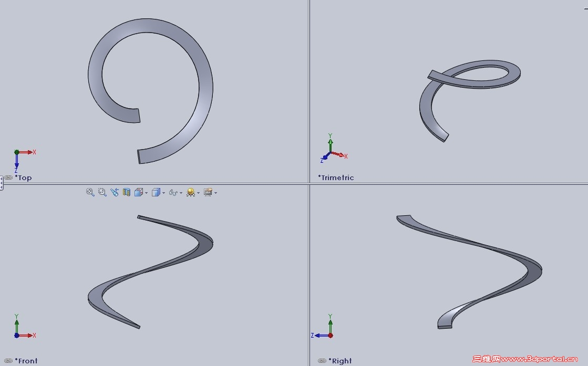
Task: Click the X axis of Top view triad
Action: [27, 152]
